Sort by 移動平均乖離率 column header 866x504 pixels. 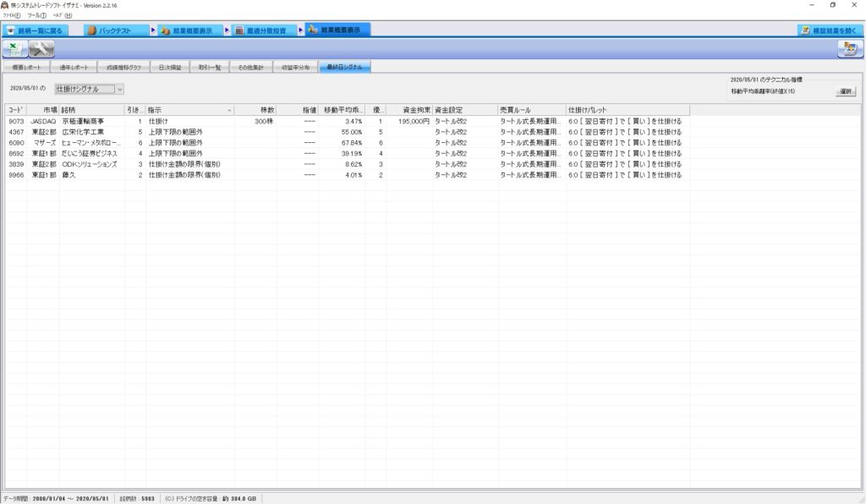(343, 110)
